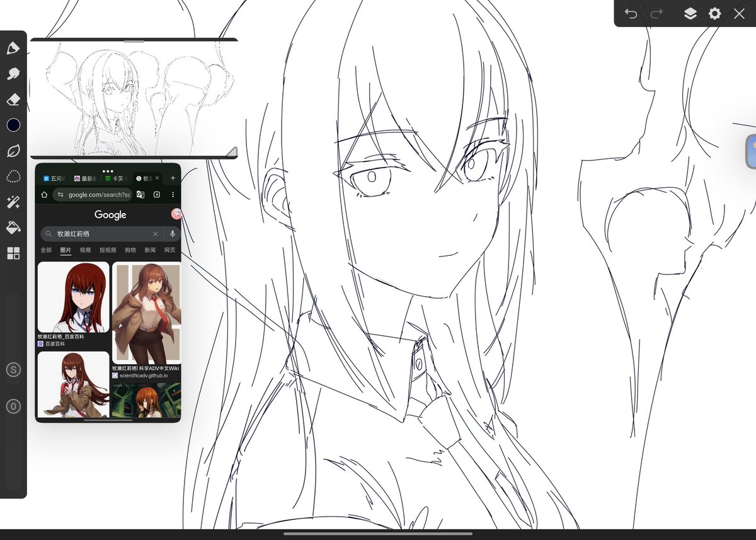Start voice search with microphone
Screen dimensions: 756x540
pos(172,234)
